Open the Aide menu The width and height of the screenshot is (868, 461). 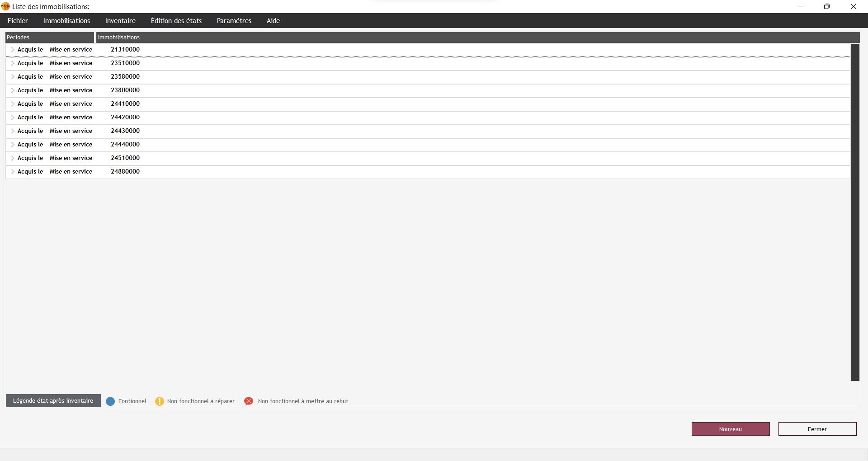pos(273,21)
